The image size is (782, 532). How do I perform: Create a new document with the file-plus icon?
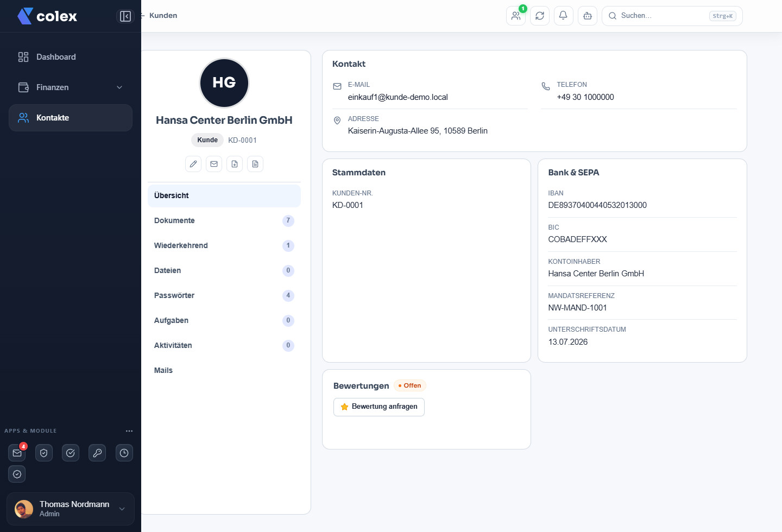click(235, 164)
